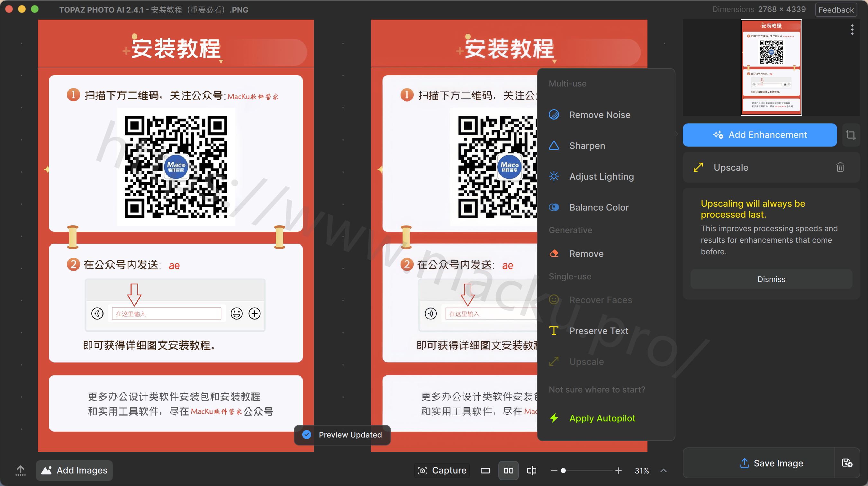Click the Autopilot lightning bolt icon
The width and height of the screenshot is (868, 486).
[554, 418]
